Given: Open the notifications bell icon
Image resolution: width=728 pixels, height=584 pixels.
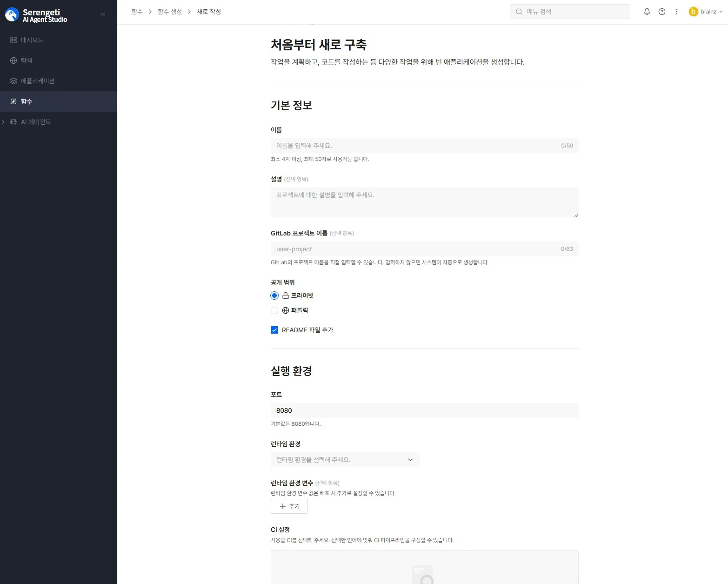Looking at the screenshot, I should pyautogui.click(x=647, y=12).
